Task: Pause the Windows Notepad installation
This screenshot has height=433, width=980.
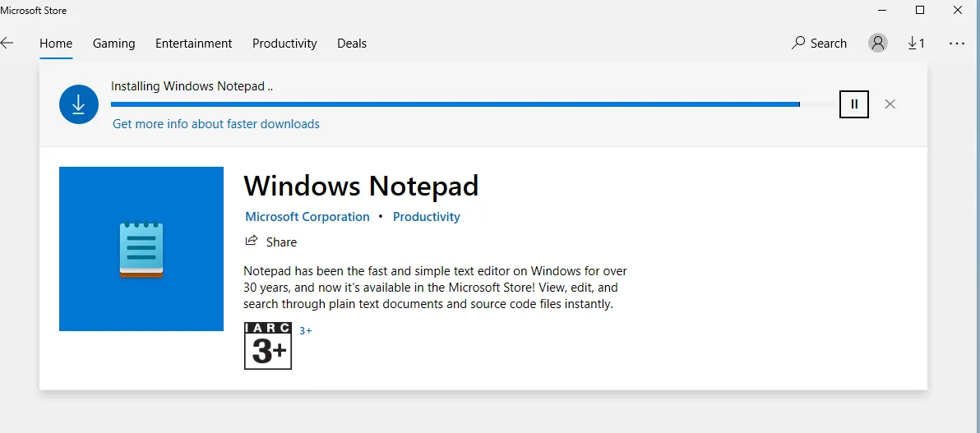Action: click(x=854, y=104)
